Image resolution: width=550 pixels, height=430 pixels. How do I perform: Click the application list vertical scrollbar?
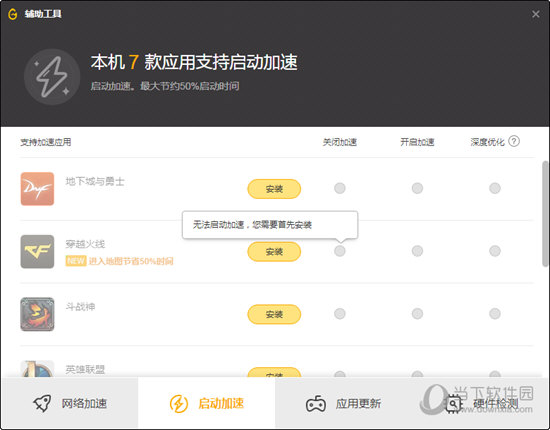click(x=545, y=214)
